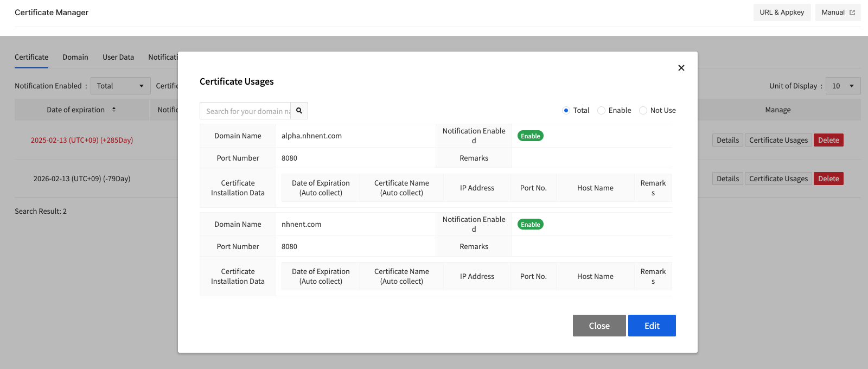This screenshot has width=868, height=369.
Task: Delete the certificate expiring 2025-02-13
Action: [x=828, y=140]
